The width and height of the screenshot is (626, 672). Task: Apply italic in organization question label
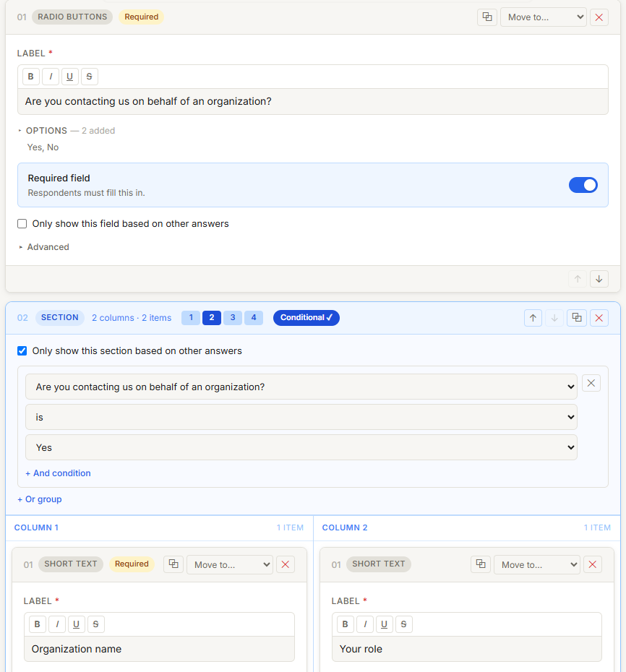pos(51,77)
